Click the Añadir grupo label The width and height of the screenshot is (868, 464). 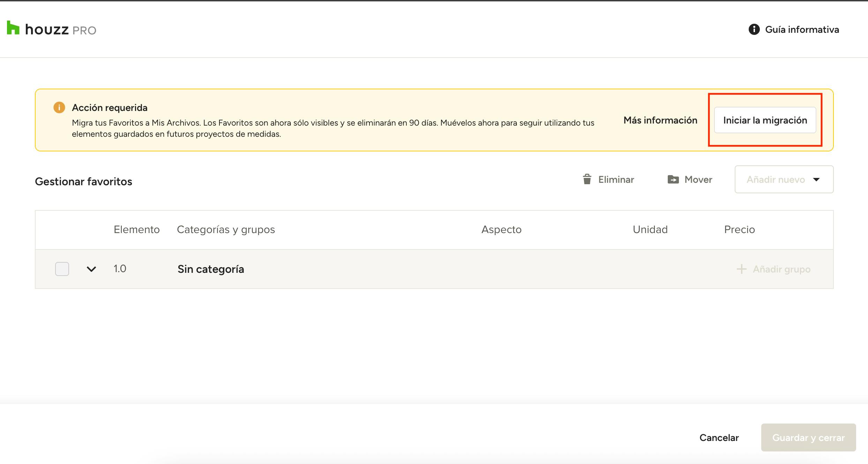pyautogui.click(x=781, y=269)
